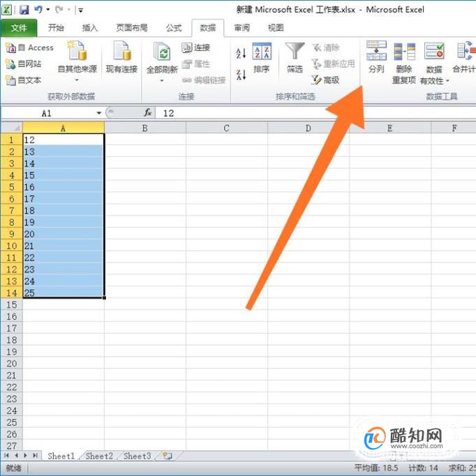Sort descending Z to A

(241, 75)
